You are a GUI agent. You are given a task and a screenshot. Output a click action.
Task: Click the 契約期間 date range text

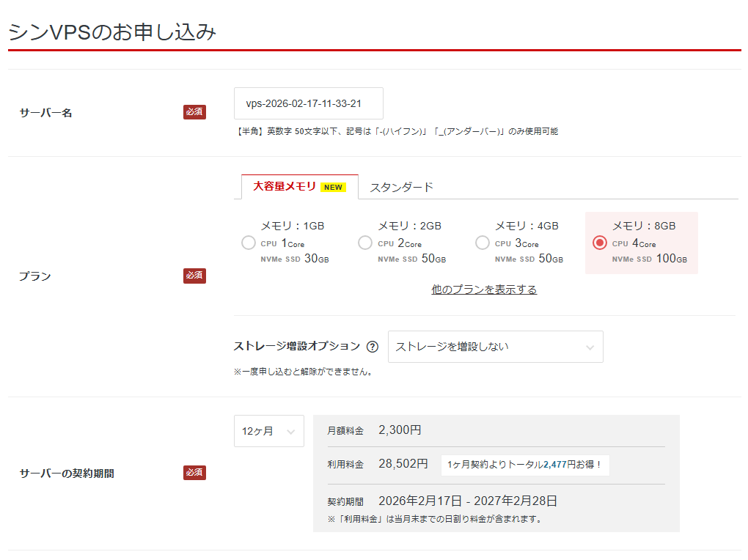468,501
